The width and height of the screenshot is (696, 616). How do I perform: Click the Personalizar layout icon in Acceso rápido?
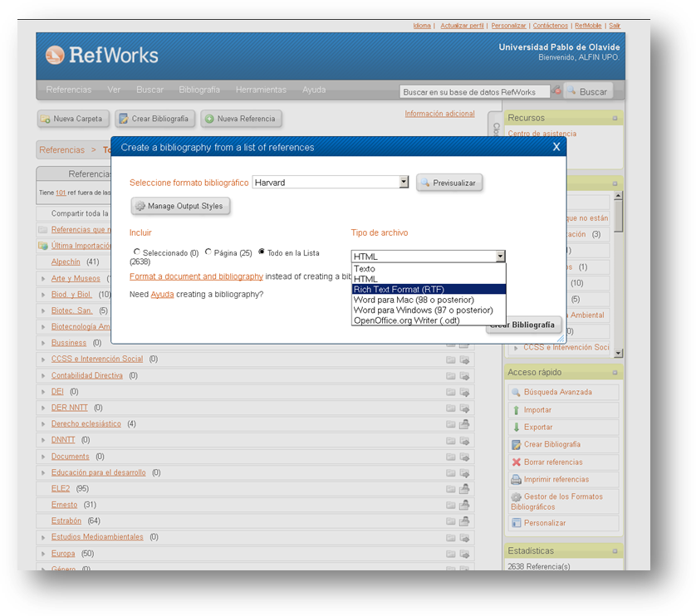[x=516, y=523]
